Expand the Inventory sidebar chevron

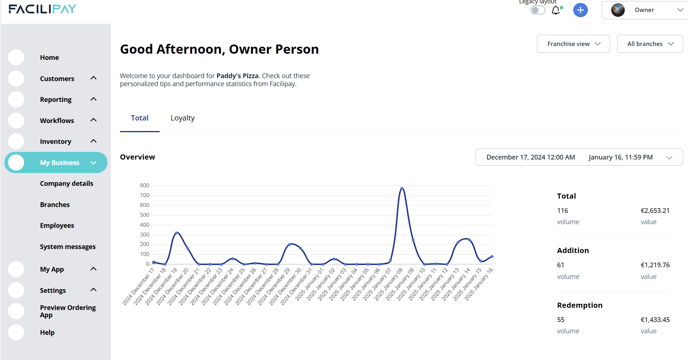93,141
